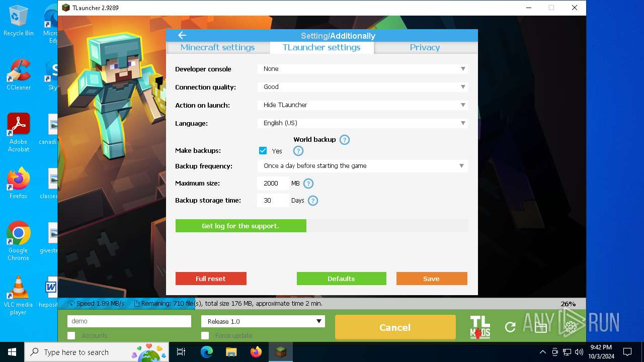Open Recycle Bin desktop icon
The width and height of the screenshot is (644, 362).
[19, 21]
